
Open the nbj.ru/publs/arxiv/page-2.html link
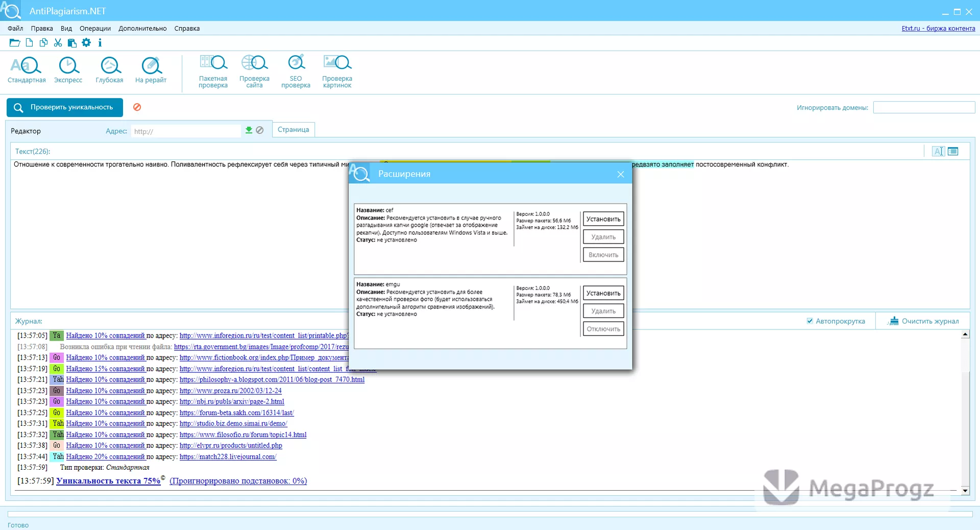coord(232,401)
